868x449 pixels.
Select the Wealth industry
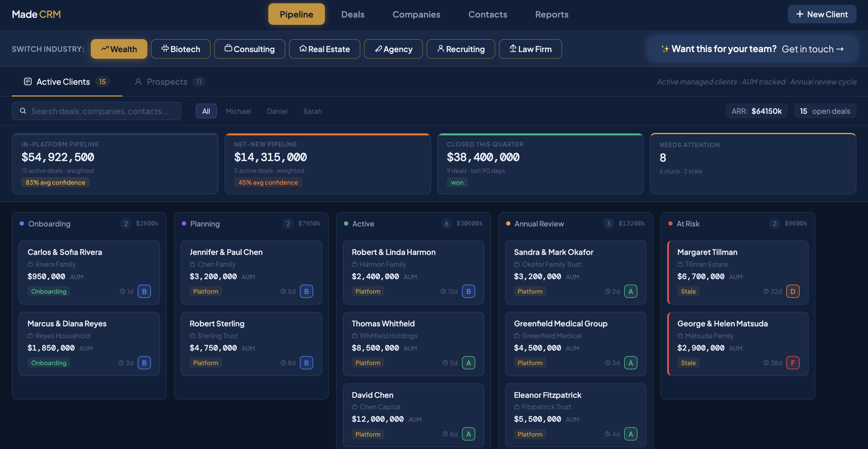119,49
